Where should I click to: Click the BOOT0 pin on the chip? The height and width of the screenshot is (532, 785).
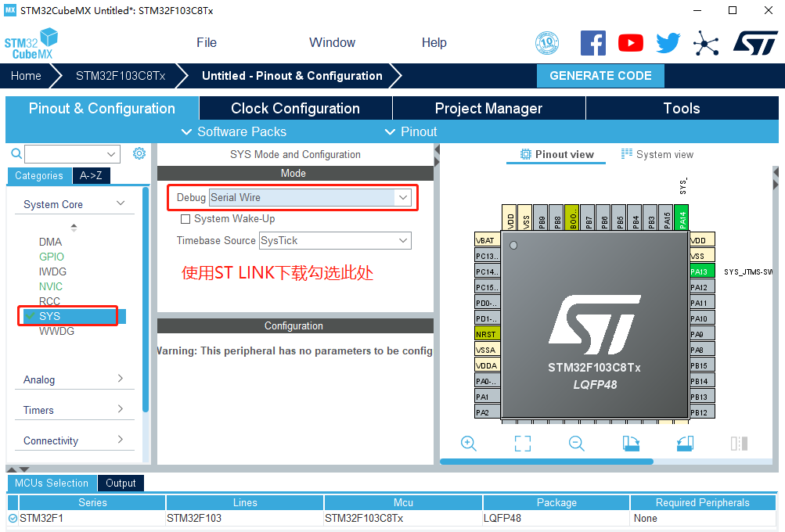pos(572,217)
